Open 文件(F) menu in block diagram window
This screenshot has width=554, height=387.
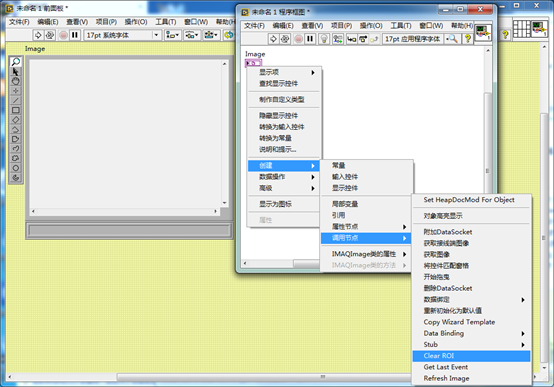coord(254,26)
